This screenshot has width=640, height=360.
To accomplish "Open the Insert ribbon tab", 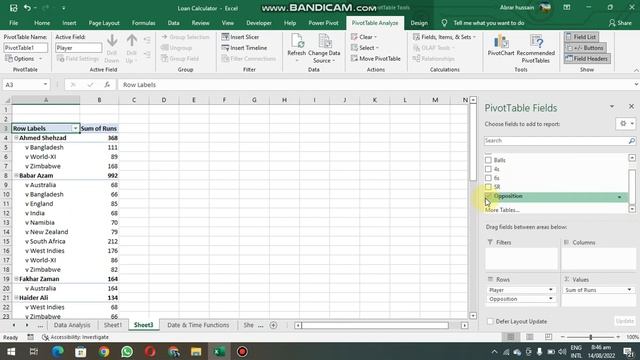I will [69, 23].
